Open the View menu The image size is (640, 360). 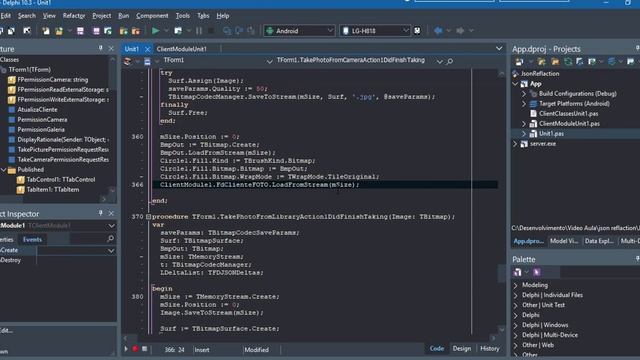click(x=49, y=16)
